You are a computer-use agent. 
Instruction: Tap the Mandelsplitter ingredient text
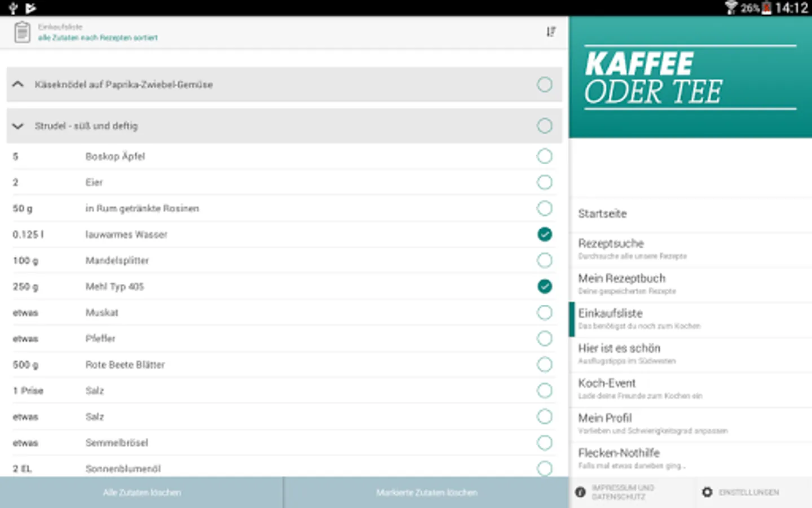(117, 261)
